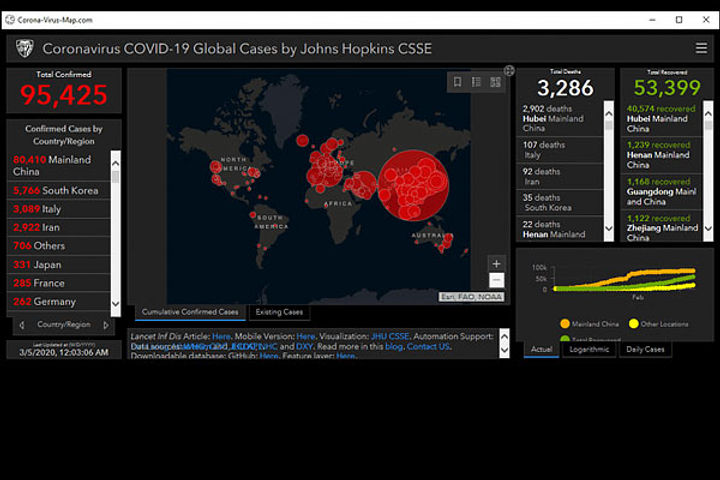Select Cumulative Confirmed Cases tab
Viewport: 720px width, 480px height.
pos(190,312)
